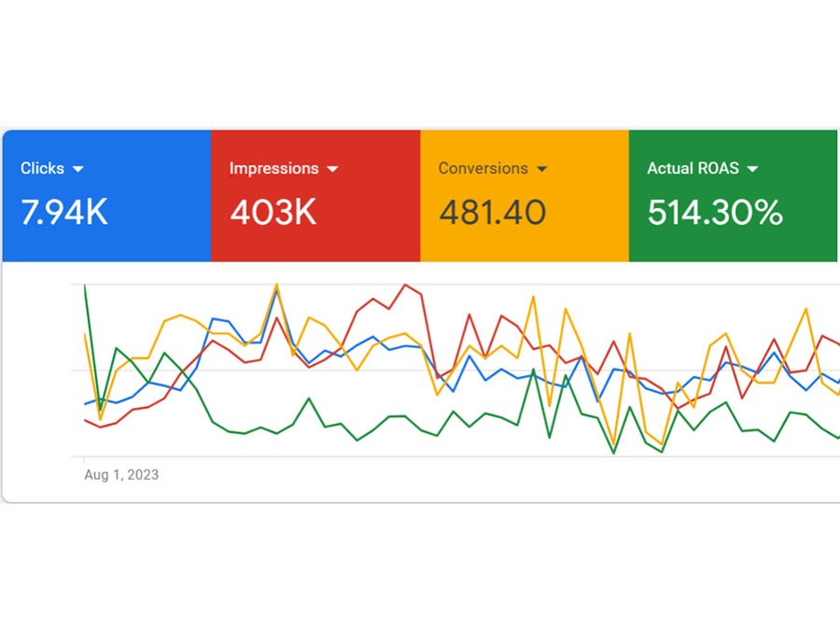Viewport: 840px width, 630px height.
Task: Select the Clicks label text
Action: click(42, 169)
